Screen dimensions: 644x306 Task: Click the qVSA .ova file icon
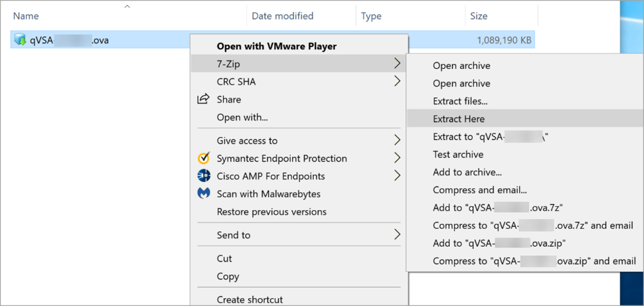[x=20, y=39]
